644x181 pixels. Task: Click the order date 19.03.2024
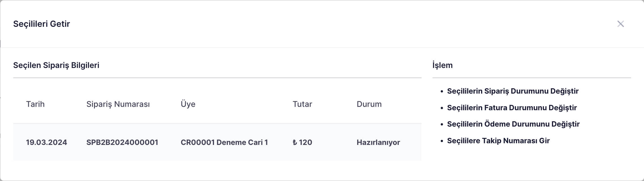point(47,142)
